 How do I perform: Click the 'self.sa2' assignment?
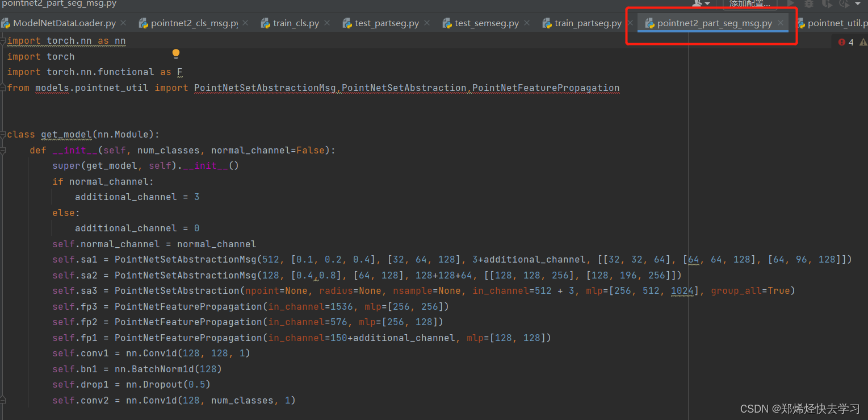coord(367,276)
